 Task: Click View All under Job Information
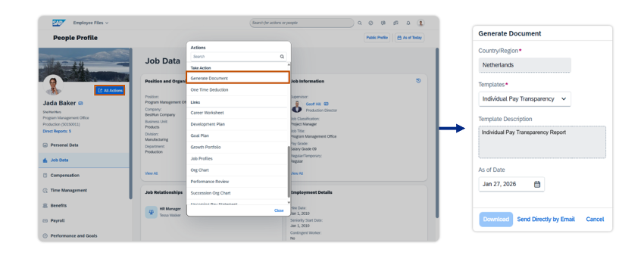tap(296, 173)
